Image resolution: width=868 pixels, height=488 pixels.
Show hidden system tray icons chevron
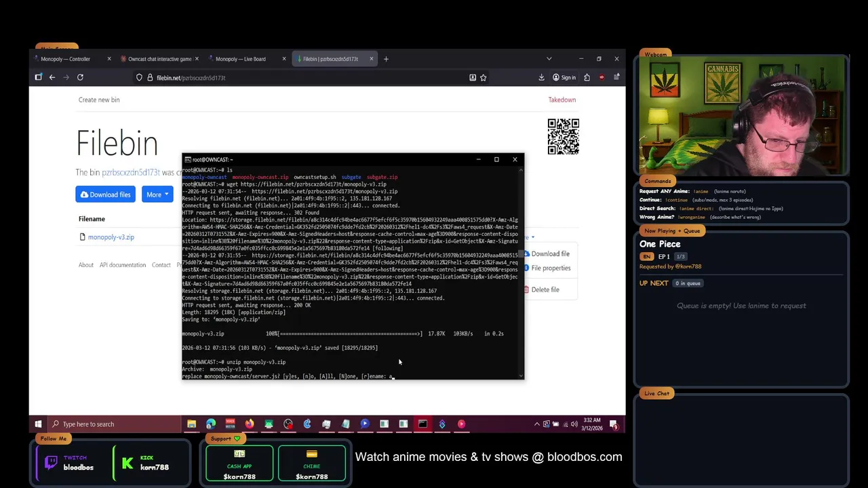(x=537, y=424)
